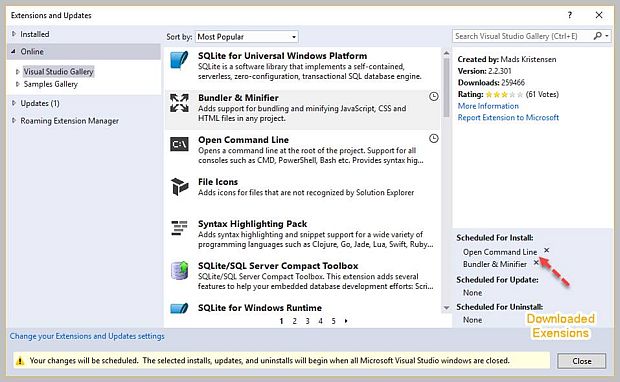This screenshot has width=620, height=382.
Task: Click the Bundler & Minifier arrows icon
Action: point(179,103)
